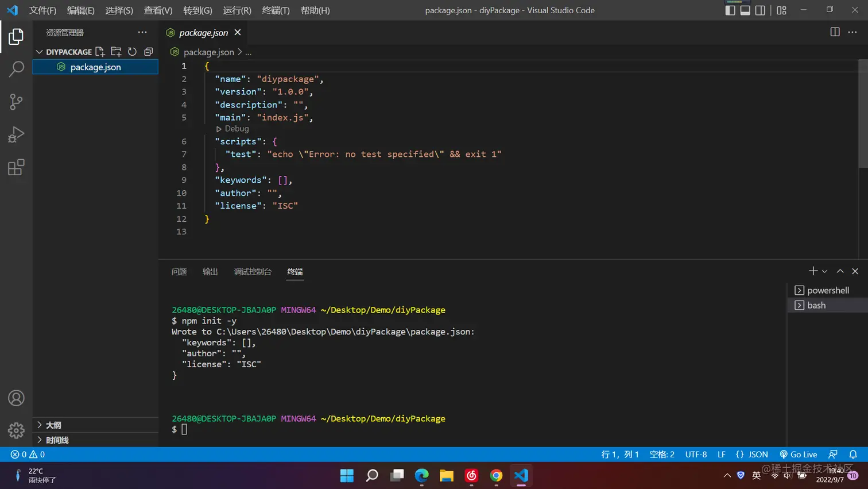The width and height of the screenshot is (868, 489).
Task: Open explorer panel more actions menu
Action: click(x=142, y=32)
